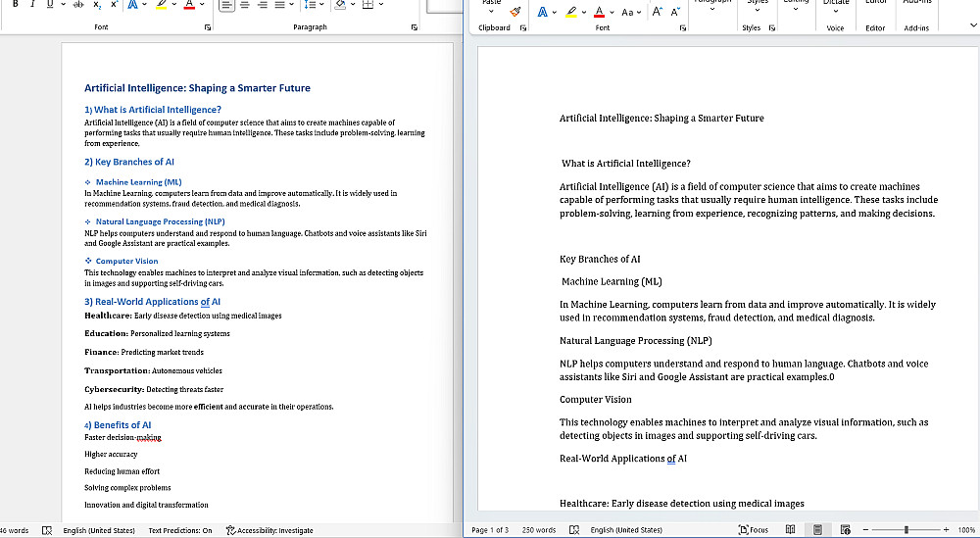Switch to Web Layout view in right window
980x538 pixels.
[845, 530]
